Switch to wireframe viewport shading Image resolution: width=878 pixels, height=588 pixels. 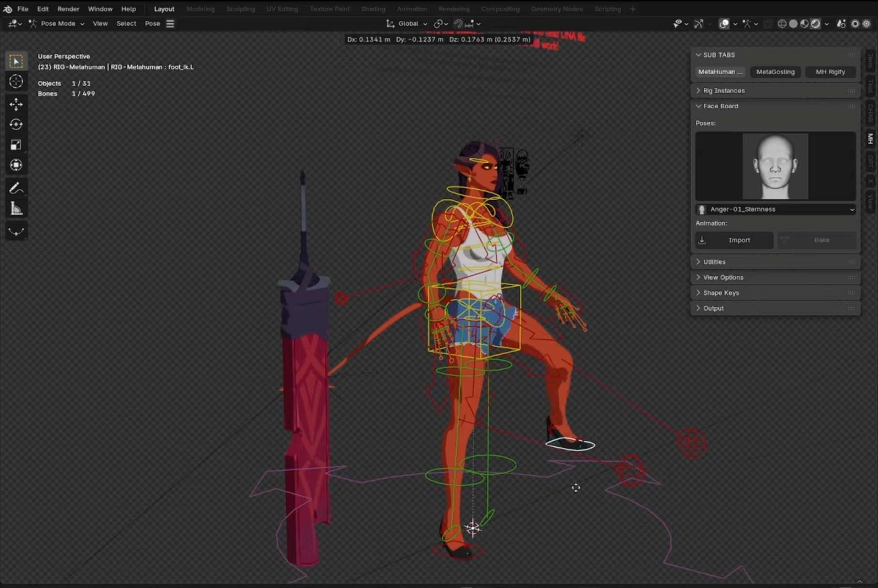click(782, 24)
